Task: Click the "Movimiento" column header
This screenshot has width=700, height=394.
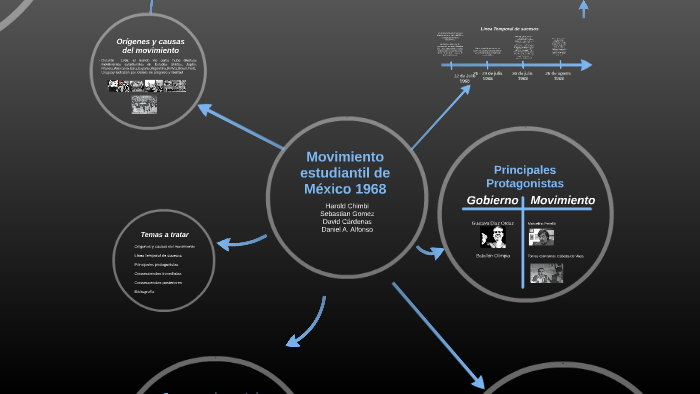Action: pos(562,200)
